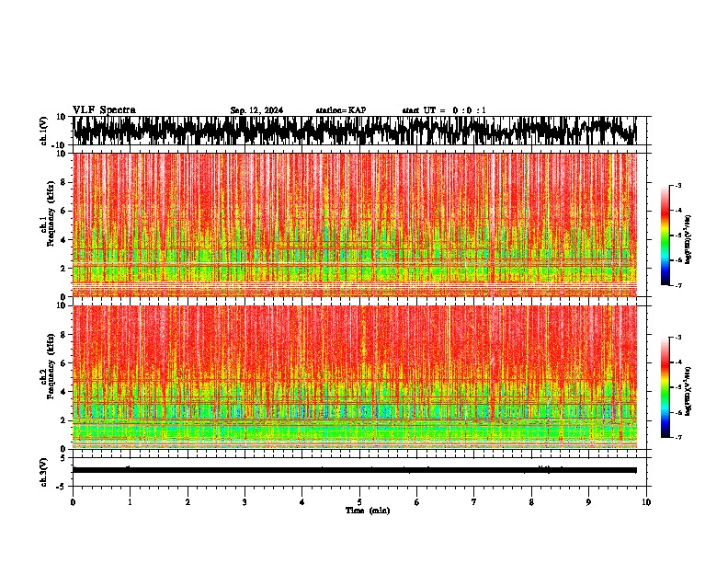Screen dimensions: 728x563
Task: Click the 2 kHz tick on ch.2 spectrogram
Action: click(x=63, y=420)
